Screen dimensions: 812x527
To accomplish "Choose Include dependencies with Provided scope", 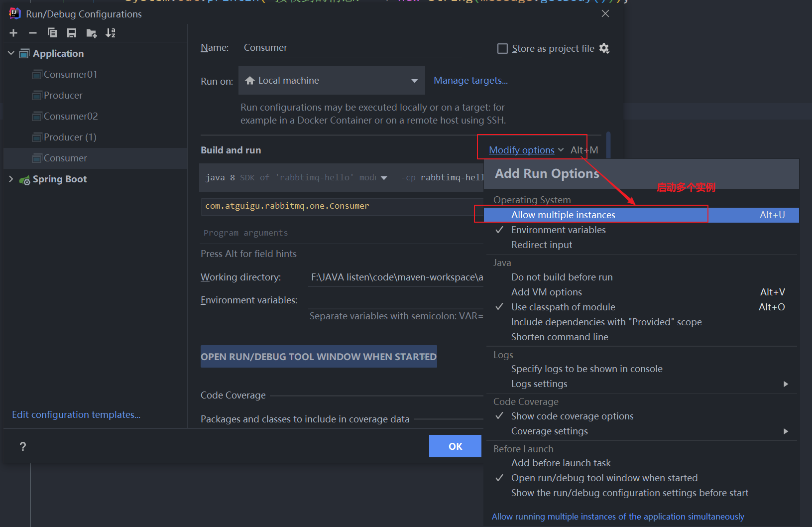I will [641, 322].
